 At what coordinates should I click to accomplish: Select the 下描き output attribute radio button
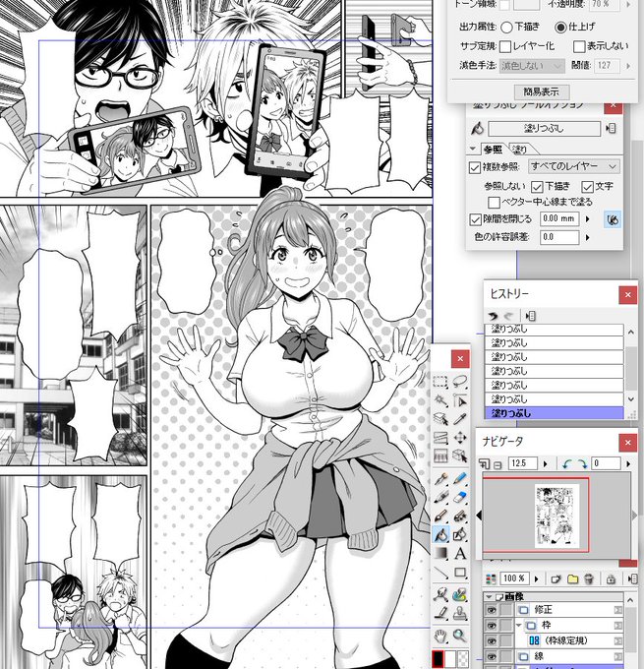pyautogui.click(x=506, y=28)
